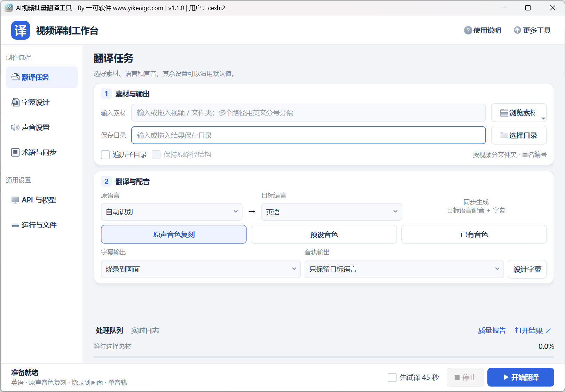This screenshot has height=392, width=565.
Task: Click the 输入素材 path field
Action: [308, 113]
